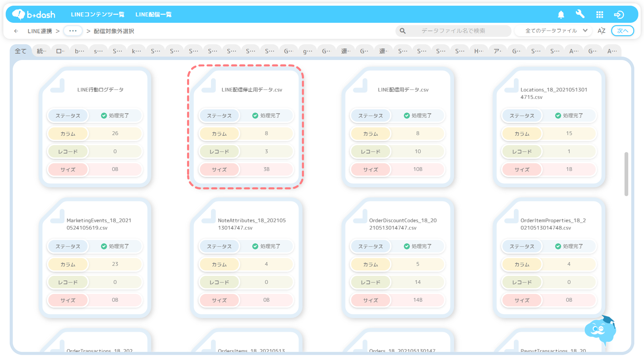
Task: Open the wrench settings icon
Action: click(580, 14)
